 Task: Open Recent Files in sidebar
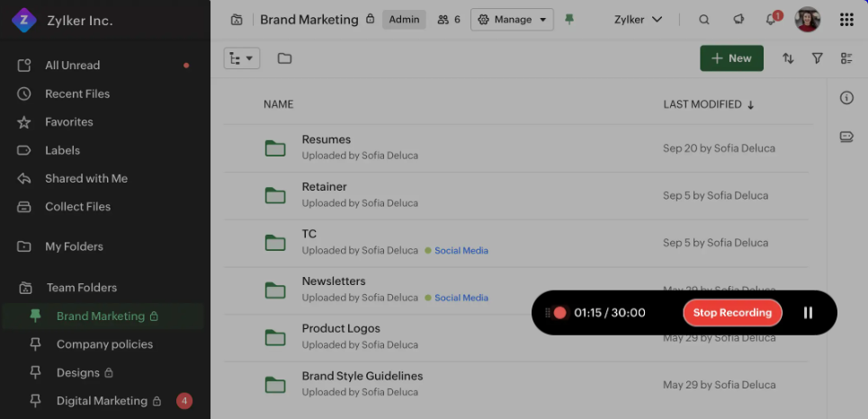pos(77,94)
